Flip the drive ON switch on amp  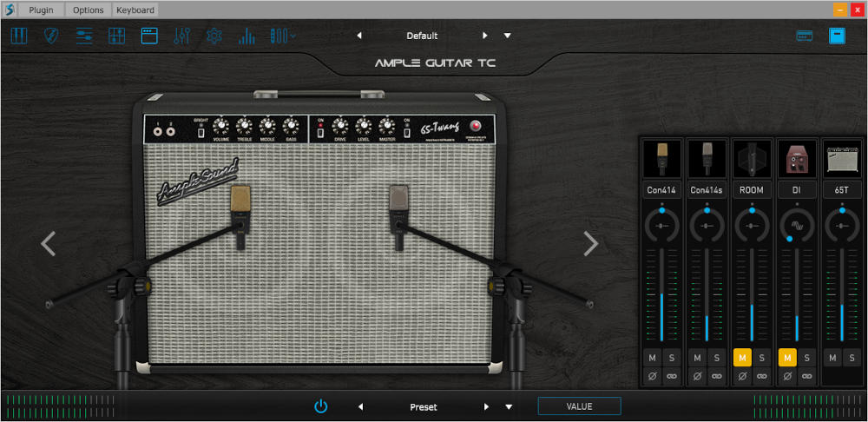pos(320,133)
